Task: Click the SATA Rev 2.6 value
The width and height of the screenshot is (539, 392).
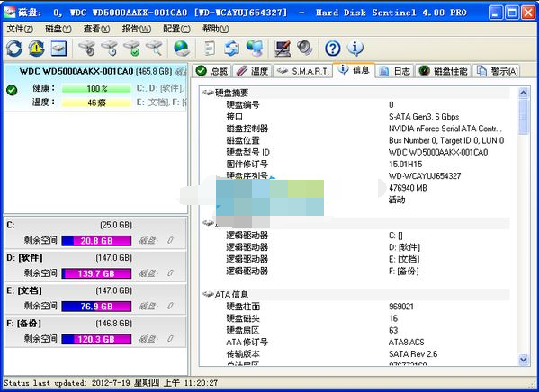Action: click(413, 354)
